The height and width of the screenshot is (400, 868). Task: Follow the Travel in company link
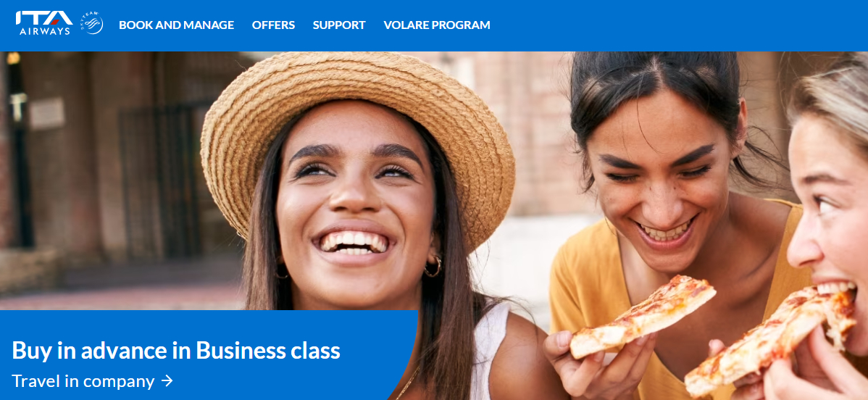(x=83, y=381)
